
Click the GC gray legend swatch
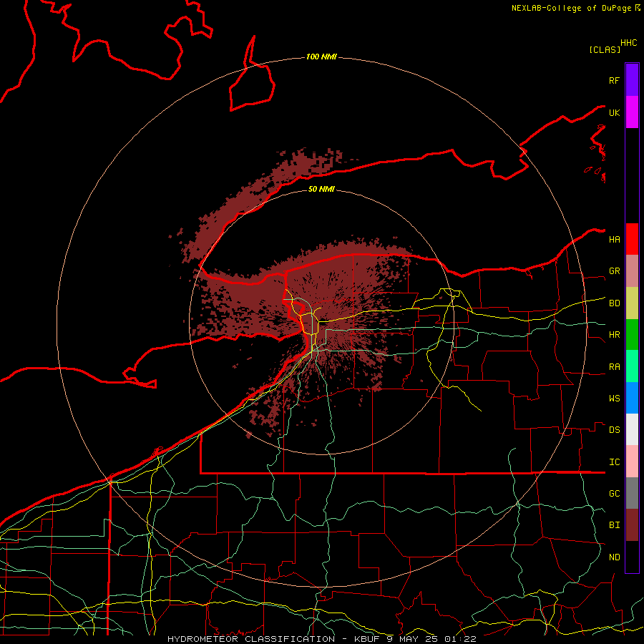click(x=632, y=493)
